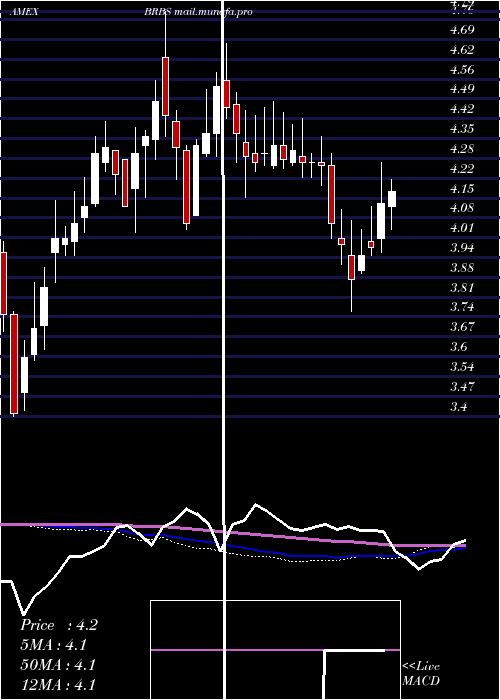Click the 4.49 price axis label
Viewport: 500px width, 700px height.
click(462, 89)
